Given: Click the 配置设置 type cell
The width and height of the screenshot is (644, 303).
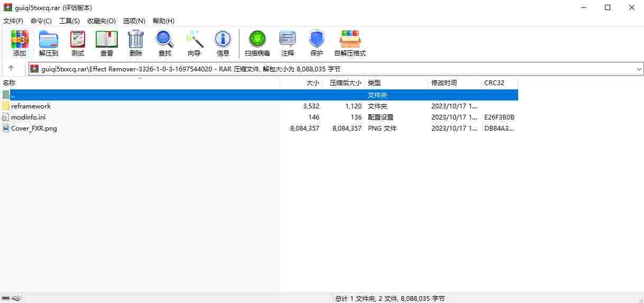Looking at the screenshot, I should click(381, 117).
